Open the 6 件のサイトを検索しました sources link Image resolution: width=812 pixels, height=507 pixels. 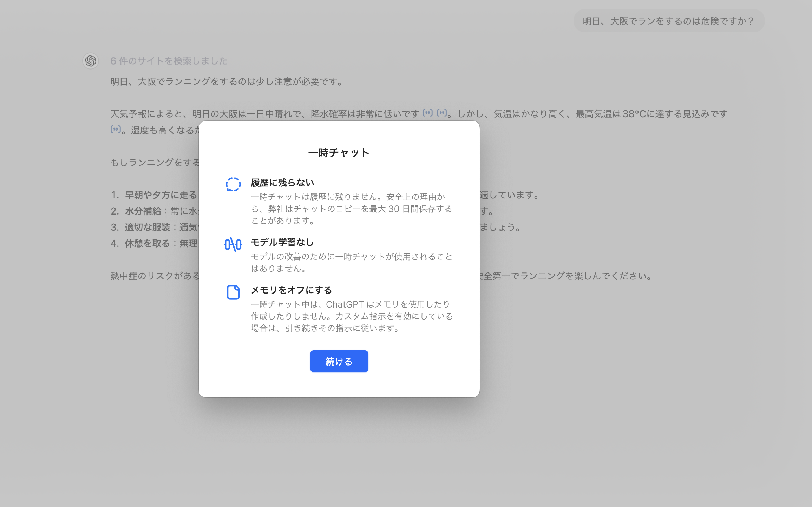pyautogui.click(x=169, y=61)
